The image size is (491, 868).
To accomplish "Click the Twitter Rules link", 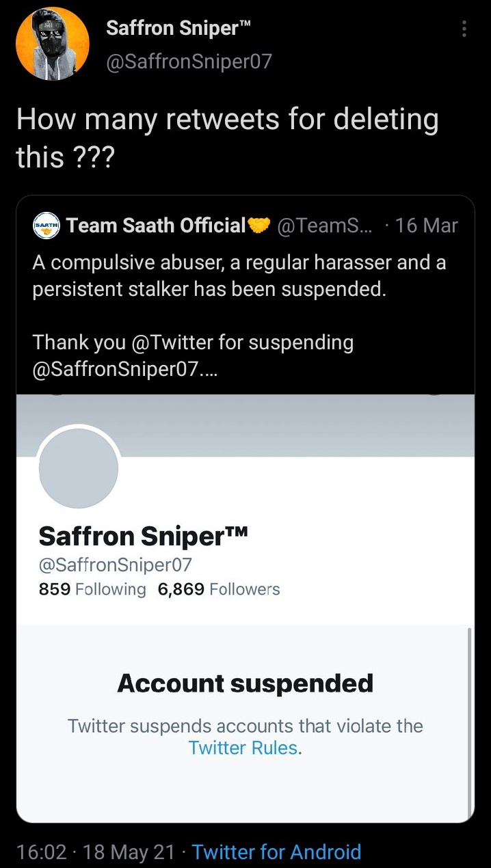I will (x=244, y=748).
